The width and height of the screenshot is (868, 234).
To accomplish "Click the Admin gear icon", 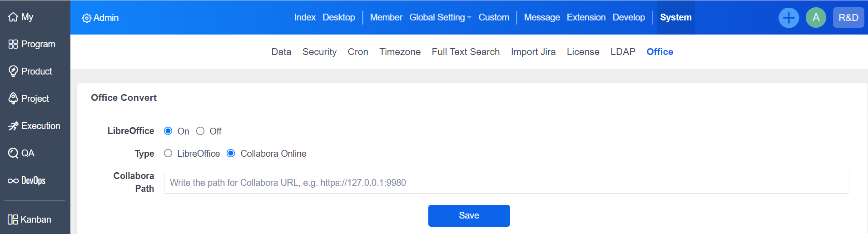I will (86, 18).
